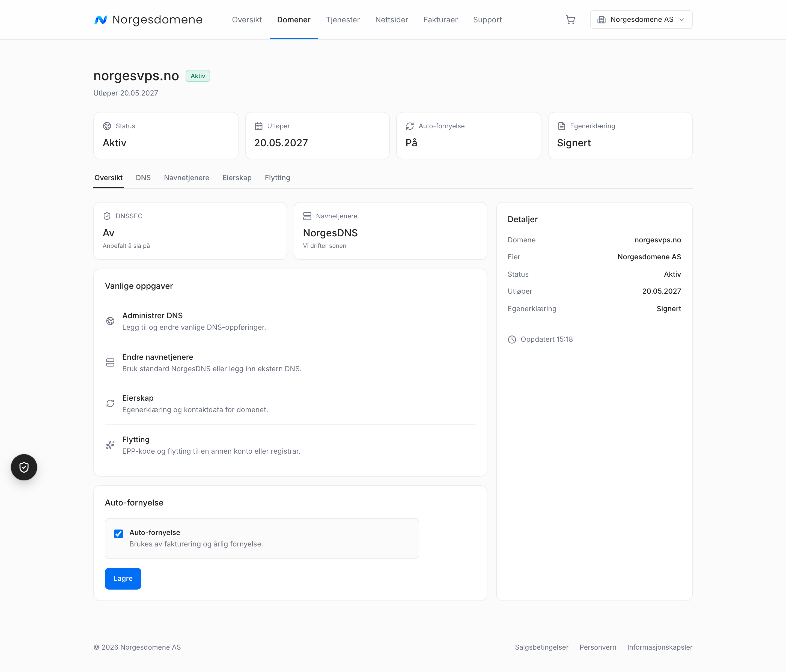Click the Navnetjenere card server icon
The width and height of the screenshot is (786, 672).
tap(307, 216)
